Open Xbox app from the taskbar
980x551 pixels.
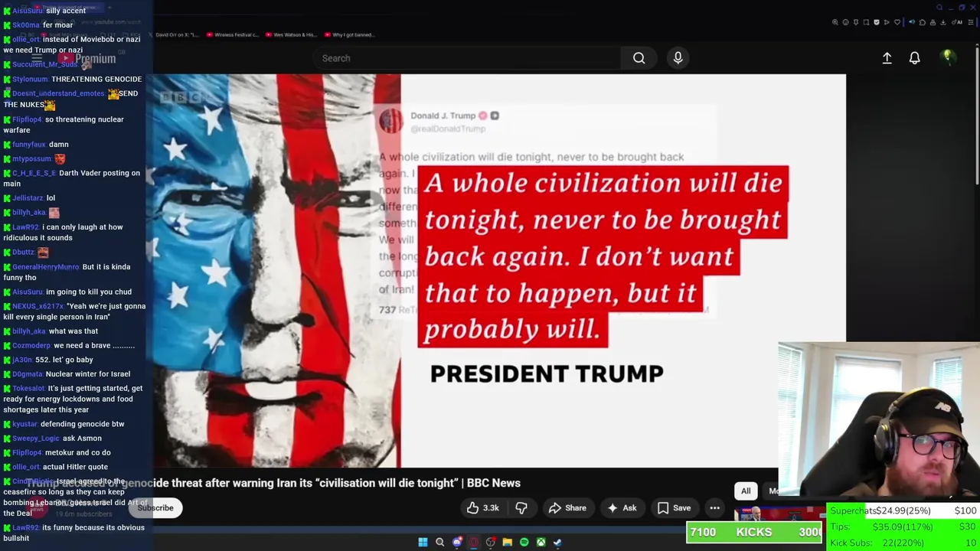point(541,542)
